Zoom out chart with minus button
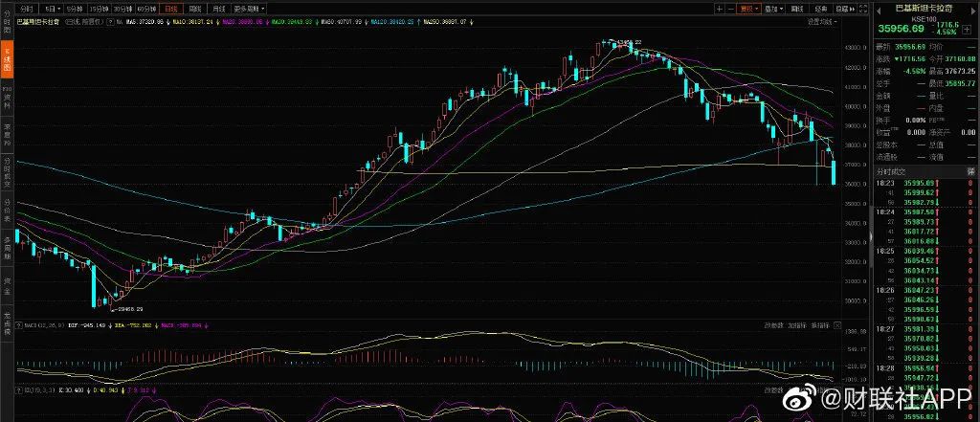Image resolution: width=980 pixels, height=422 pixels. click(730, 9)
